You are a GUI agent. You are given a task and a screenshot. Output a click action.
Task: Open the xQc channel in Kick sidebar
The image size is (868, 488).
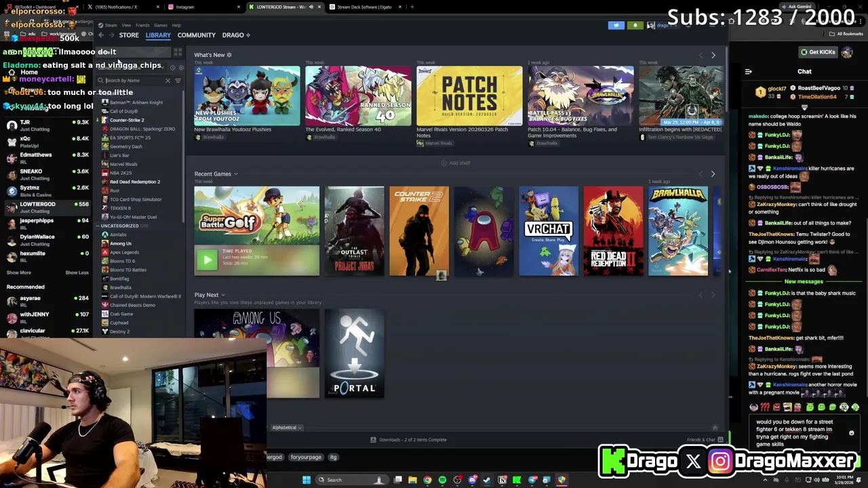[47, 142]
